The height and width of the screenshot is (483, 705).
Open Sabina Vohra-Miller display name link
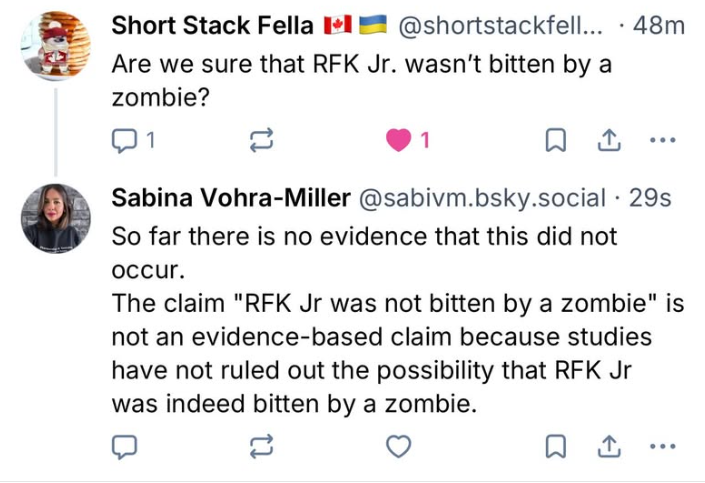tap(227, 197)
